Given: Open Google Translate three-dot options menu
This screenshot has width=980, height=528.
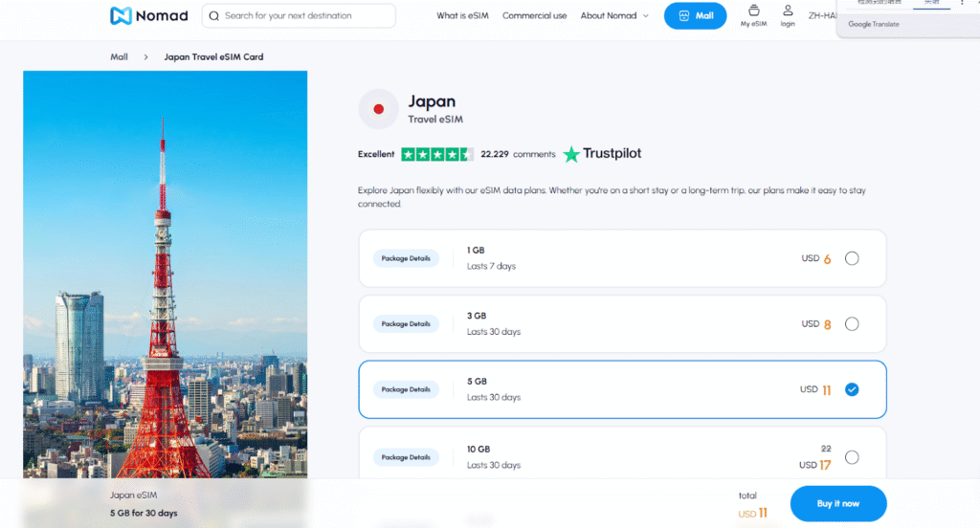Looking at the screenshot, I should click(962, 3).
